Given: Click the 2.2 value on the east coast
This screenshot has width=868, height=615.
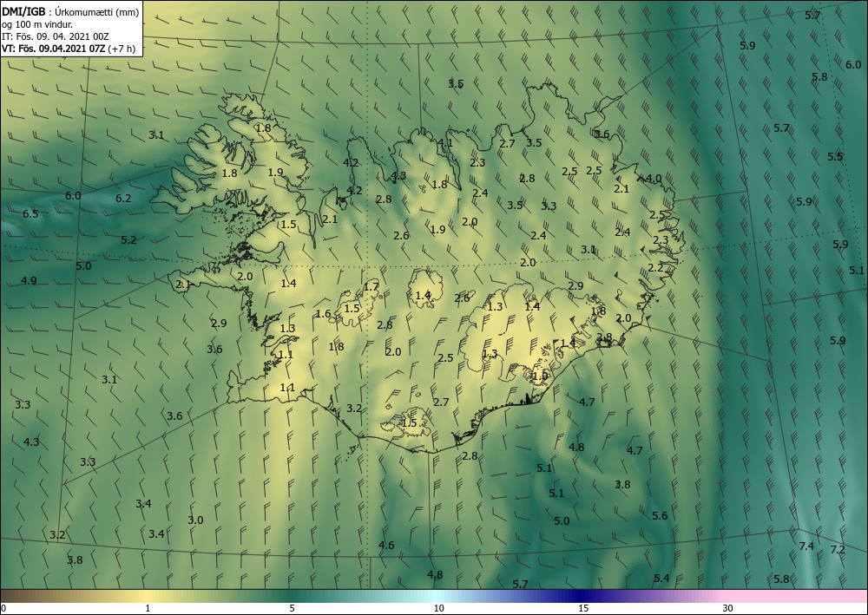Looking at the screenshot, I should click(655, 268).
